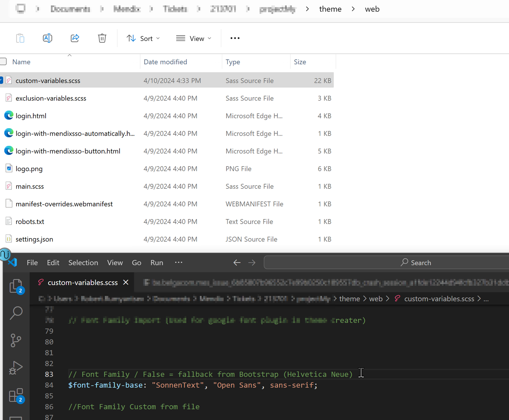Click theme in the VS Code breadcrumb
Screen dimensions: 509x420
350,299
